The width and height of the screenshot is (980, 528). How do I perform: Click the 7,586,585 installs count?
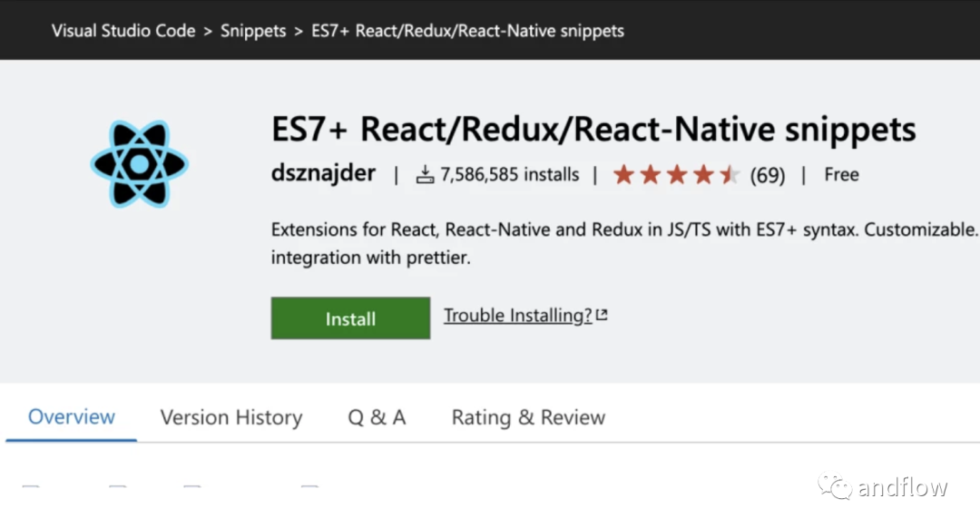point(509,174)
